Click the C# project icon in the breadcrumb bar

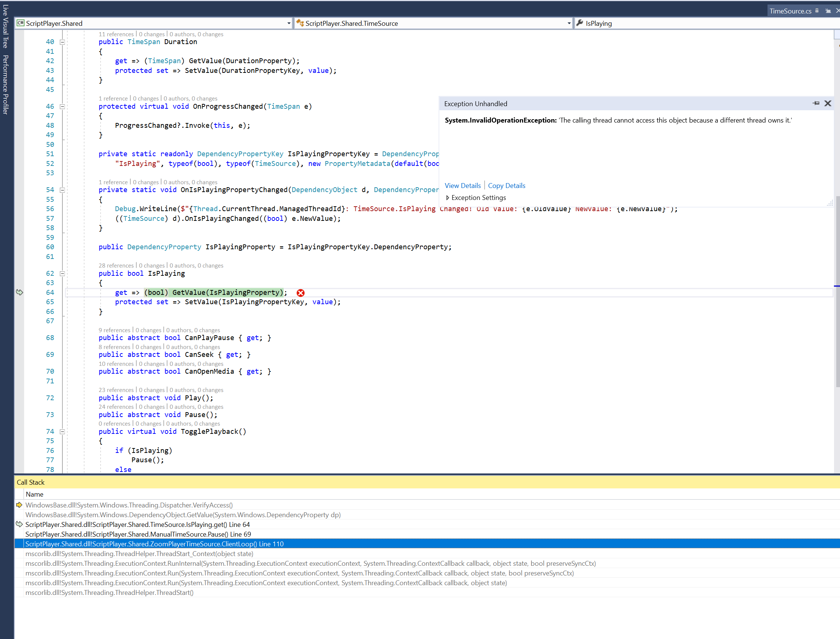pyautogui.click(x=21, y=23)
